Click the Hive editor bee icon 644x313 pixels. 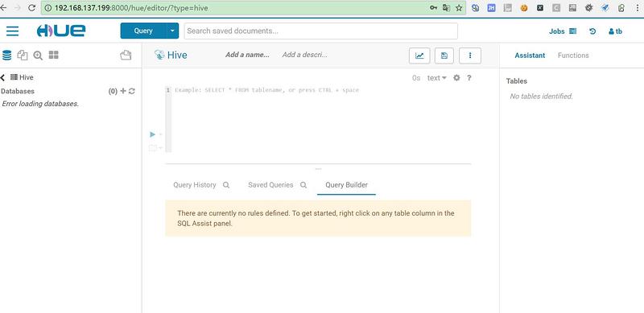pos(159,55)
